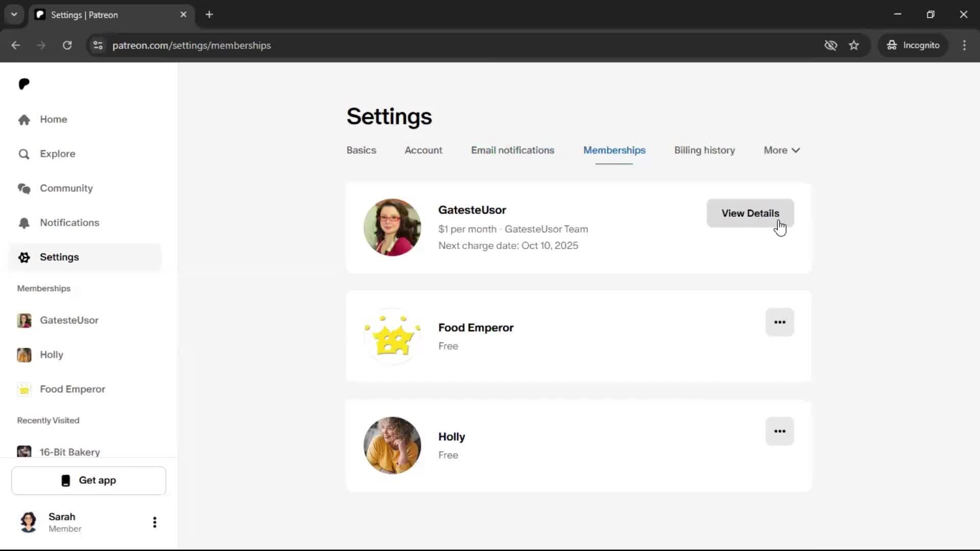Viewport: 980px width, 551px height.
Task: Open the Holly membership options menu
Action: tap(779, 431)
